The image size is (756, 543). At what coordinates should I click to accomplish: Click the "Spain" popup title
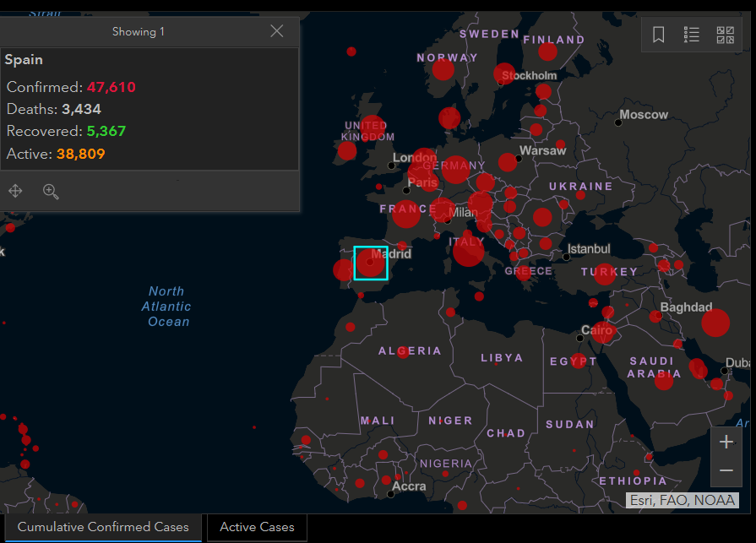tap(24, 60)
